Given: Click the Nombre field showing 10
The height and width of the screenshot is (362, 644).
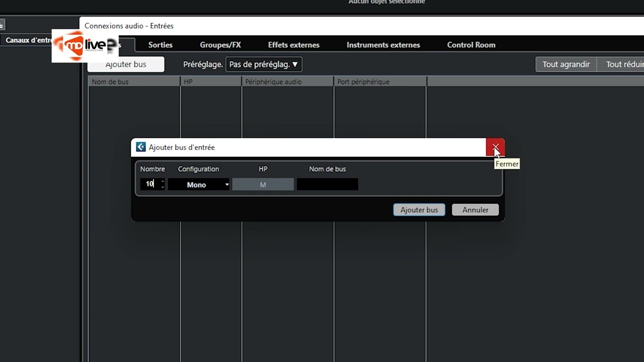Looking at the screenshot, I should pos(149,185).
